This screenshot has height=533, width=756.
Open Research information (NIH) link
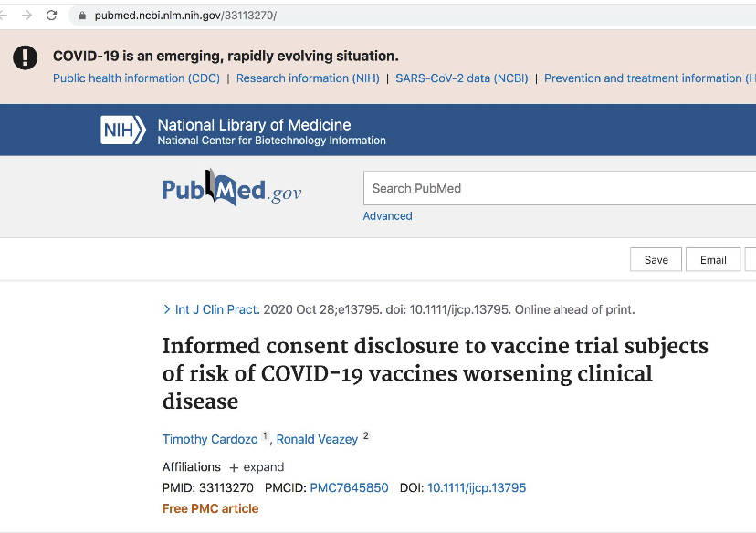pyautogui.click(x=308, y=78)
